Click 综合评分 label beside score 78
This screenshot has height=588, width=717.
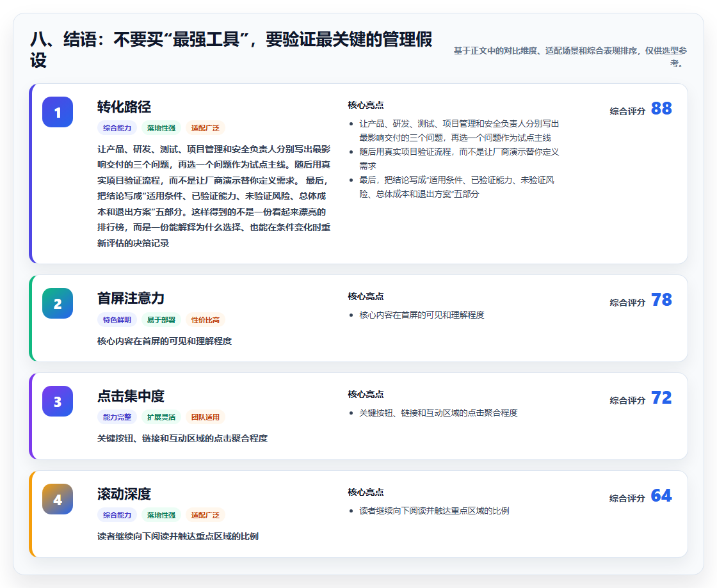tap(627, 303)
